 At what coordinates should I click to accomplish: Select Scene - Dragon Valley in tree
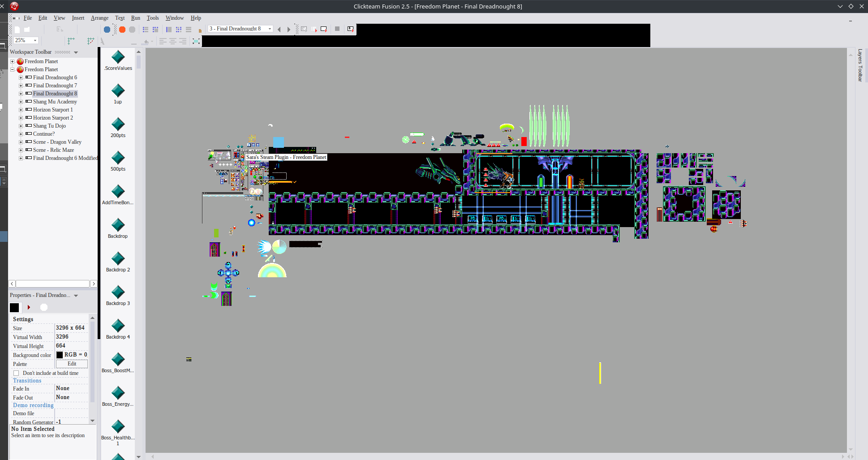(x=57, y=142)
